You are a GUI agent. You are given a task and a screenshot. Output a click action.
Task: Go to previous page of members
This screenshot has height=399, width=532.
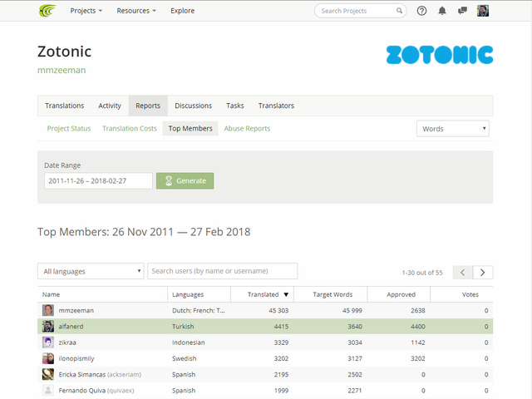(463, 273)
